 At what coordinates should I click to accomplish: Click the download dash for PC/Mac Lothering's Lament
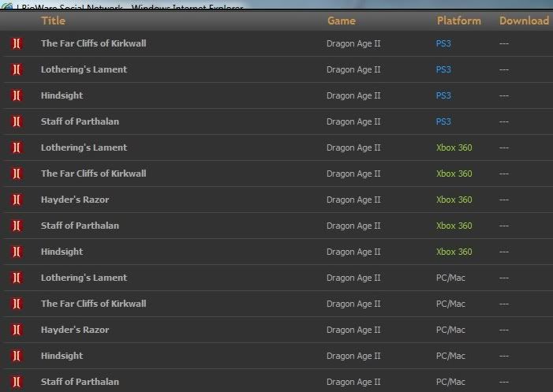tap(504, 278)
